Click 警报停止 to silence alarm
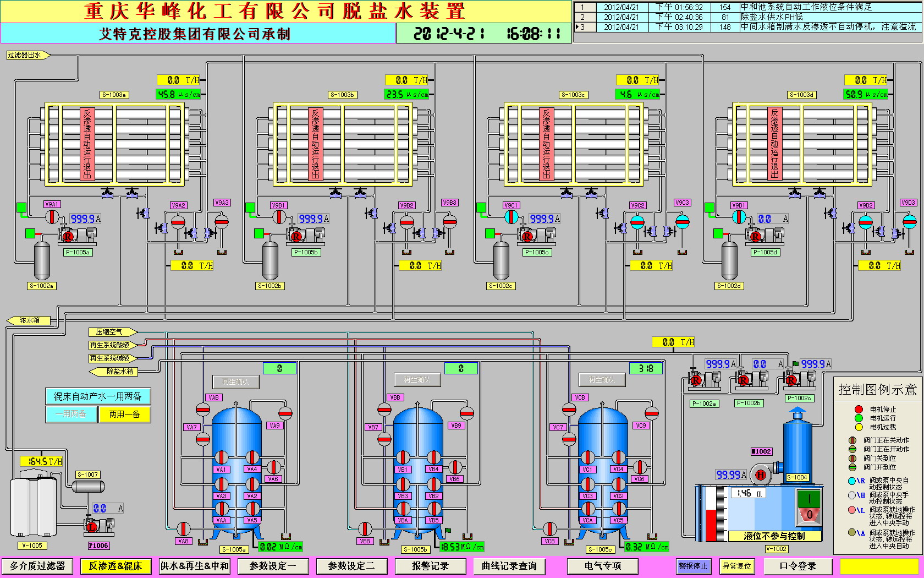This screenshot has width=924, height=578. click(693, 566)
